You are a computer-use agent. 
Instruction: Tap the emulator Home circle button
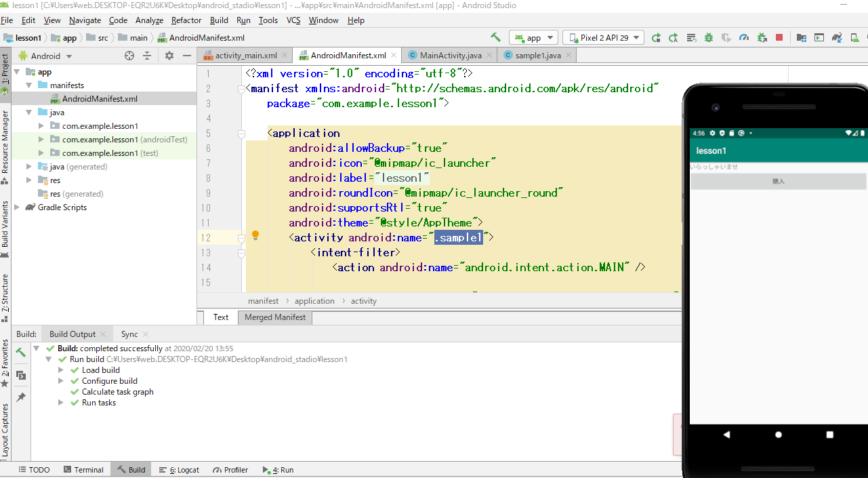[x=779, y=435]
